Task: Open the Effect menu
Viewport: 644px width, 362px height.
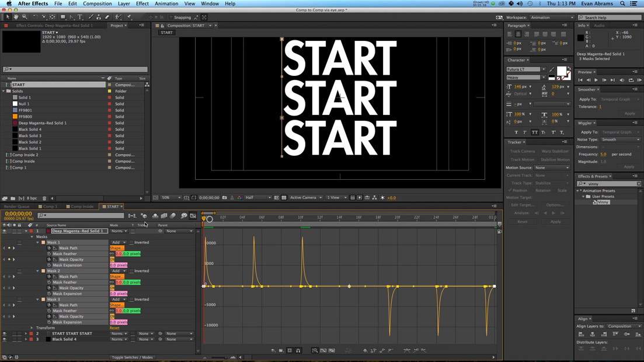Action: click(142, 4)
